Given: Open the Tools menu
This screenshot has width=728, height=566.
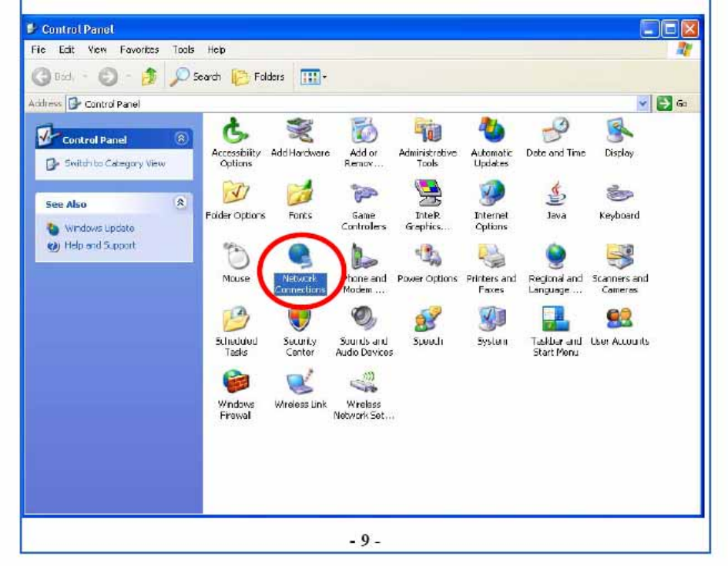Looking at the screenshot, I should coord(183,49).
